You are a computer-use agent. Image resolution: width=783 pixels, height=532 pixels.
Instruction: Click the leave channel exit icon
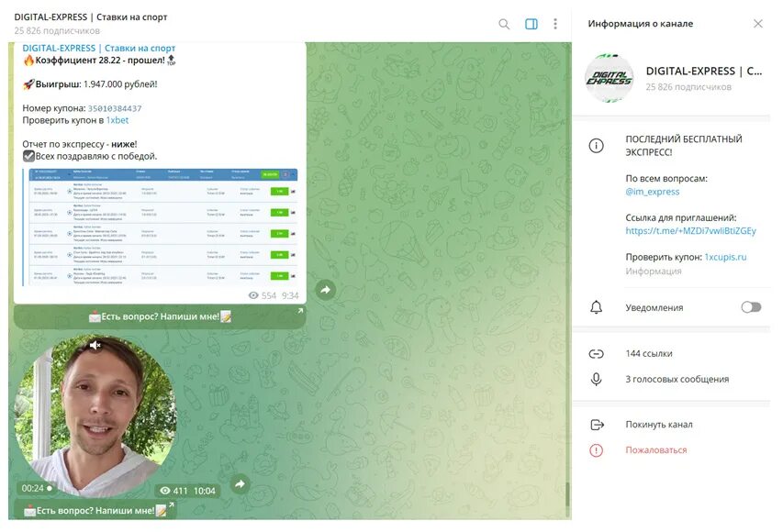[x=597, y=425]
